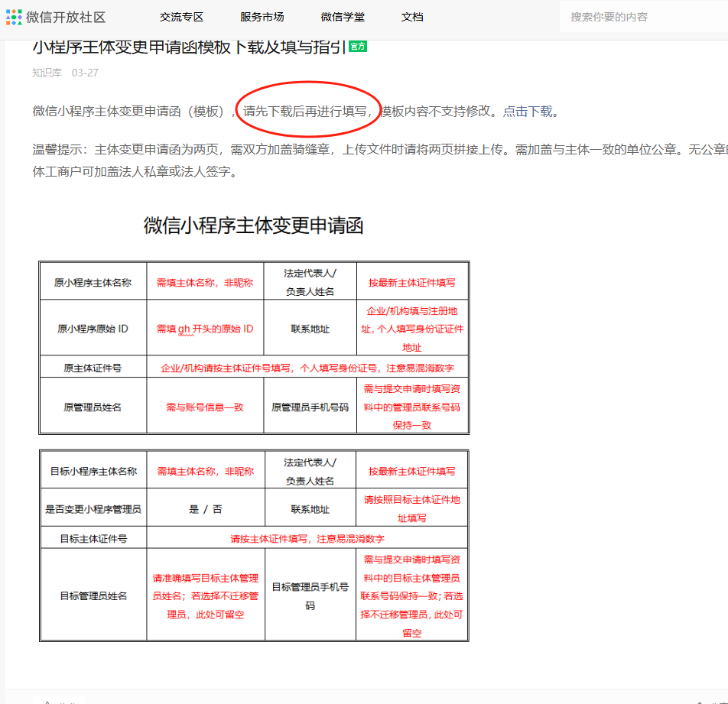Image resolution: width=728 pixels, height=704 pixels.
Task: Click the 目标主体证件号 cell
Action: pos(93,539)
